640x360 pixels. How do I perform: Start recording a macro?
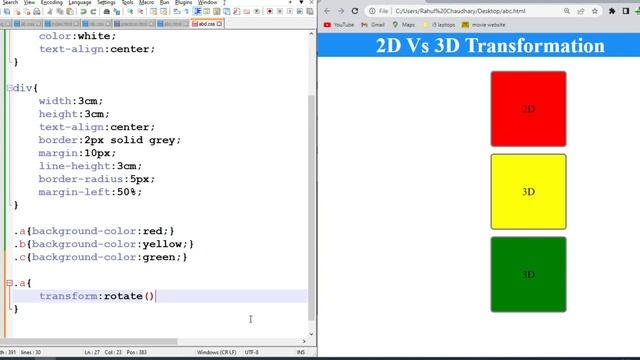pos(270,11)
